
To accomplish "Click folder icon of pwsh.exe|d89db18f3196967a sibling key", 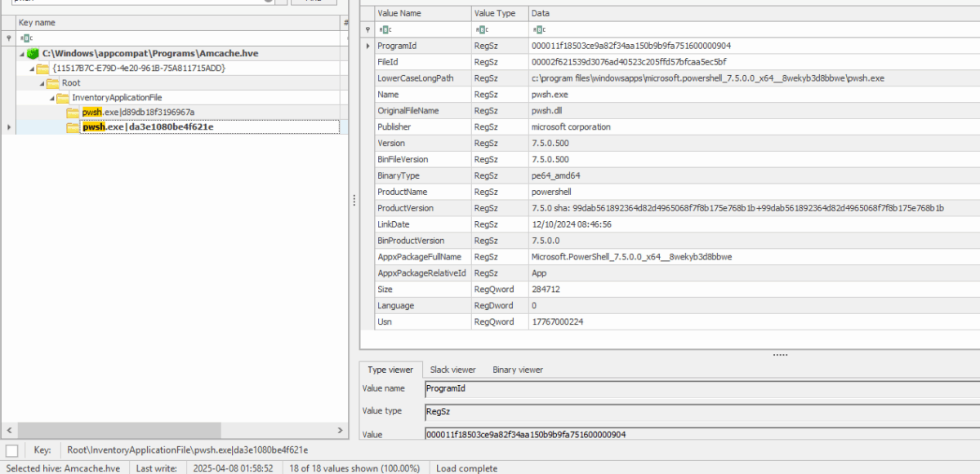I will (71, 126).
